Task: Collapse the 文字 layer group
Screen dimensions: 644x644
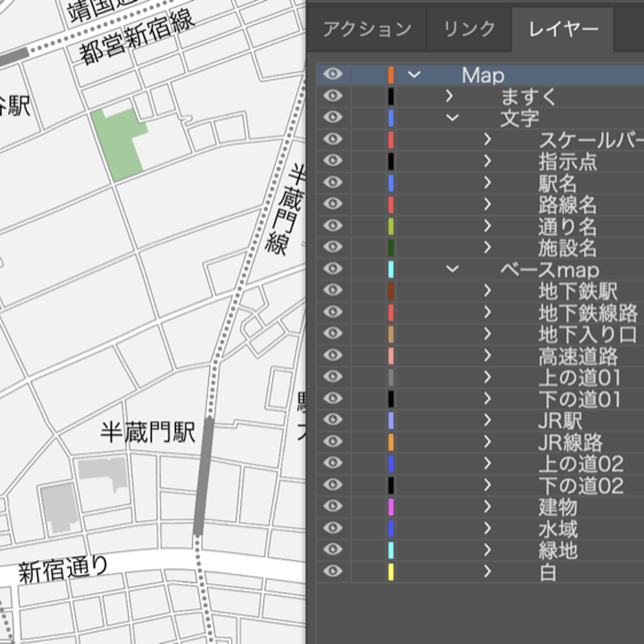Action: 452,118
